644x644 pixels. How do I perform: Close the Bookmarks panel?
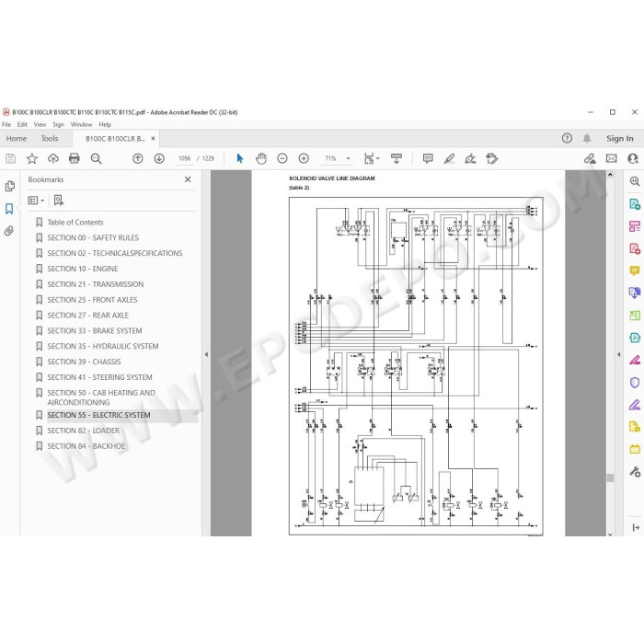point(188,179)
